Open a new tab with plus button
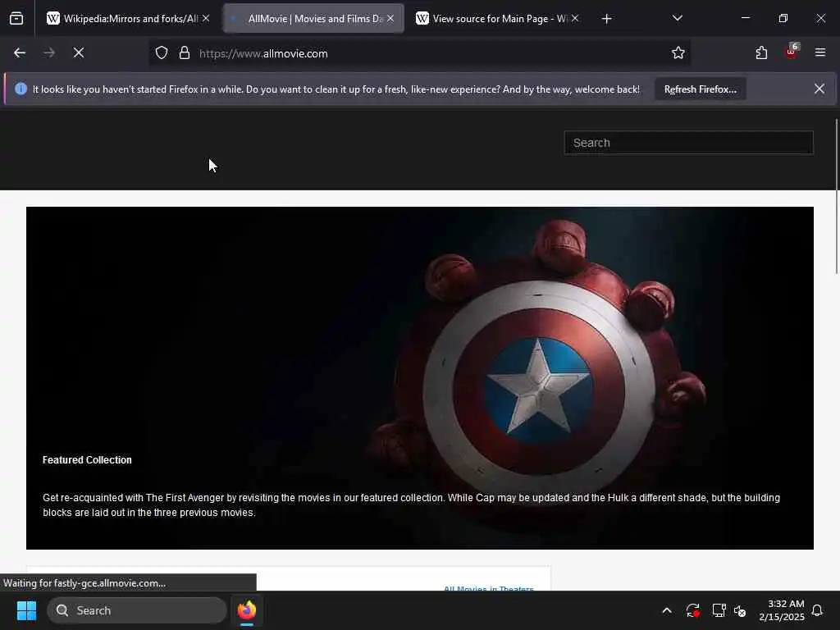 tap(606, 19)
